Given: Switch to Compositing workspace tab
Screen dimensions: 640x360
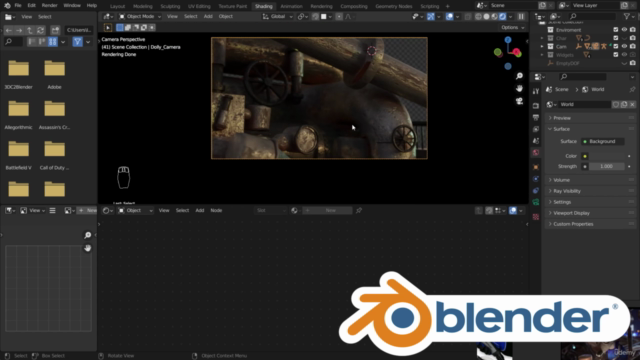Looking at the screenshot, I should [353, 6].
